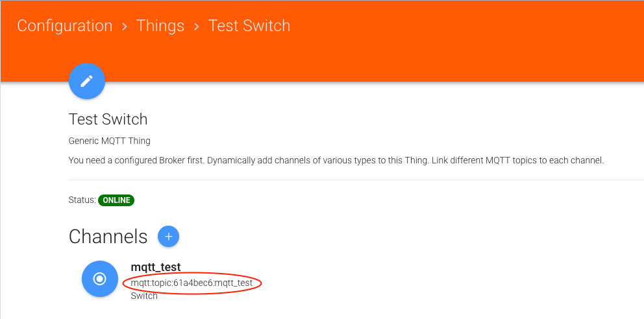Go back to Configuration breadcrumb

click(65, 26)
